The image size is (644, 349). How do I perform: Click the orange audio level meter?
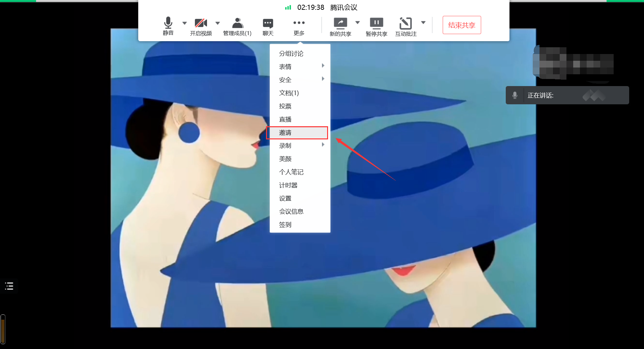[x=3, y=329]
